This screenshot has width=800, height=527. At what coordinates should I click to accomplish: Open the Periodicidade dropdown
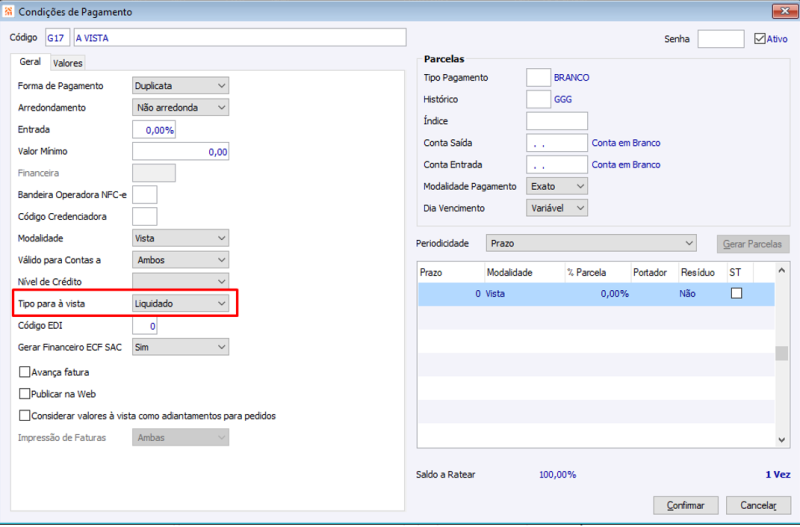point(591,243)
